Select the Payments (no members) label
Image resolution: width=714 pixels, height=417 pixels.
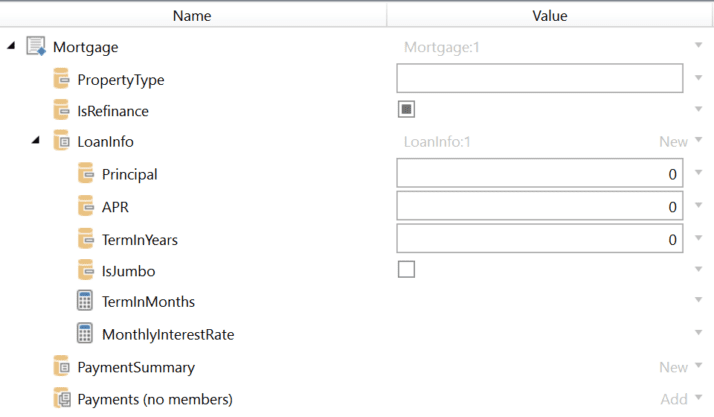pos(155,399)
